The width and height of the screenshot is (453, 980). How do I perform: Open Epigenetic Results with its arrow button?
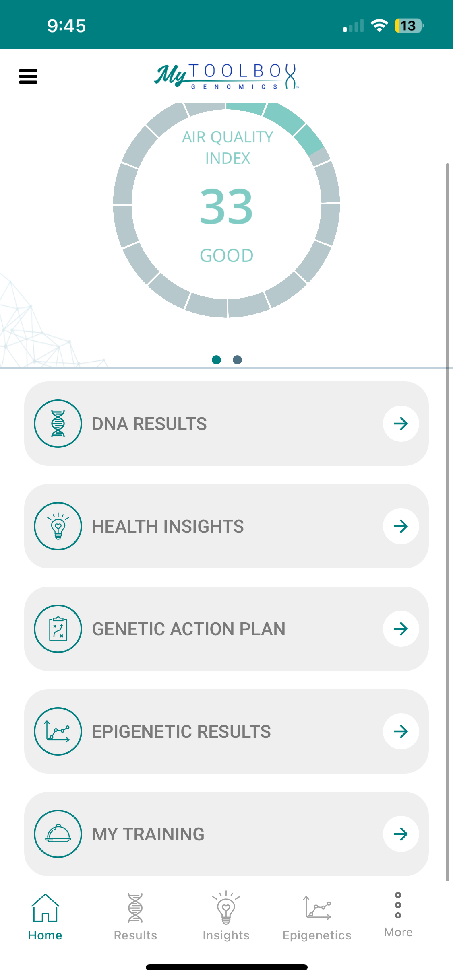click(401, 731)
